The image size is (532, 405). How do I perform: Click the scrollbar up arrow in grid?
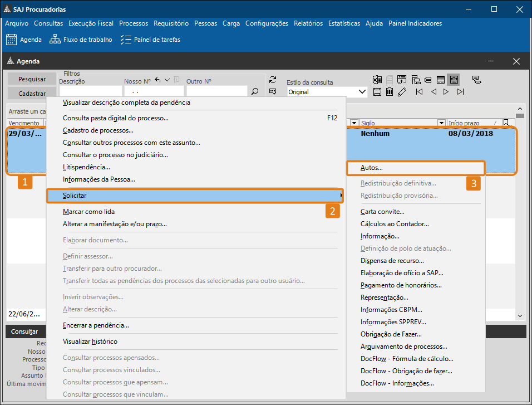click(x=520, y=109)
